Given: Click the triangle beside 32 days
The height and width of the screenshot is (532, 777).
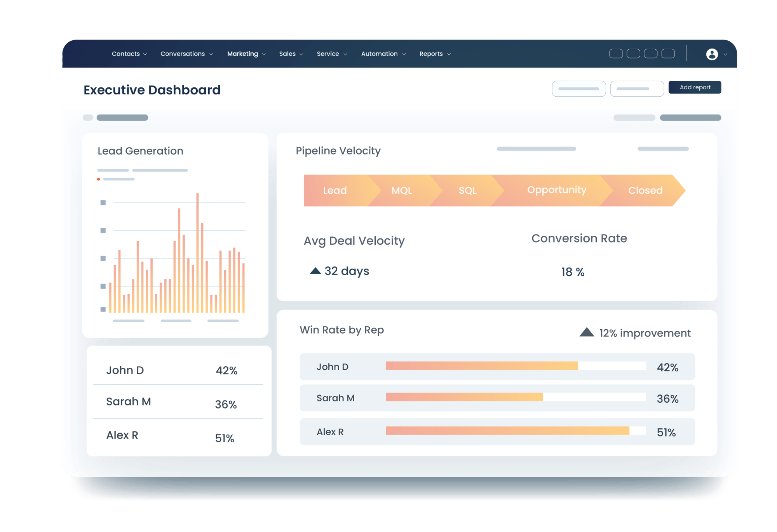Looking at the screenshot, I should [x=315, y=271].
